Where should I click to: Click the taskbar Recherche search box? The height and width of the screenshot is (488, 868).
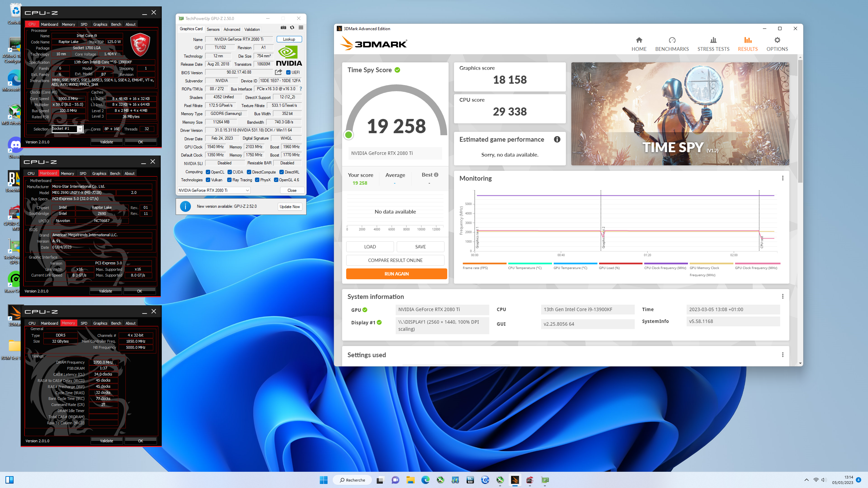click(x=352, y=480)
